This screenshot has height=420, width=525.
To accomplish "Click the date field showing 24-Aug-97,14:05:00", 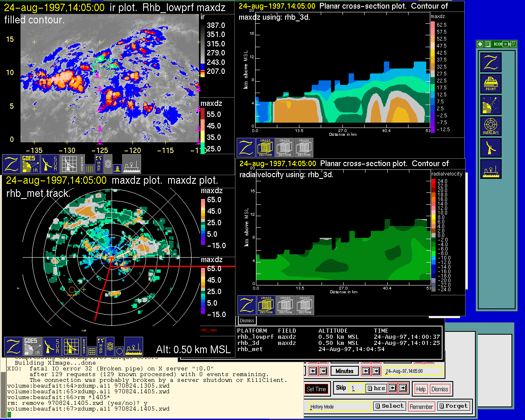I will pyautogui.click(x=413, y=371).
